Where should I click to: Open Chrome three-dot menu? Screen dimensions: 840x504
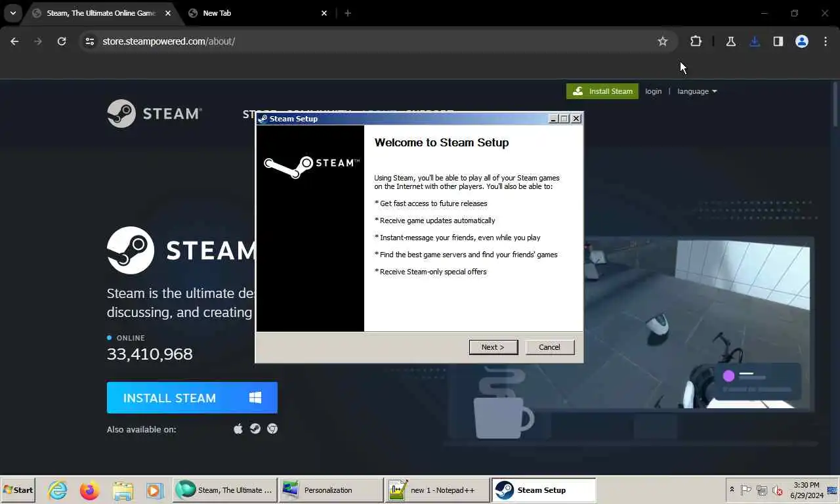pyautogui.click(x=826, y=41)
